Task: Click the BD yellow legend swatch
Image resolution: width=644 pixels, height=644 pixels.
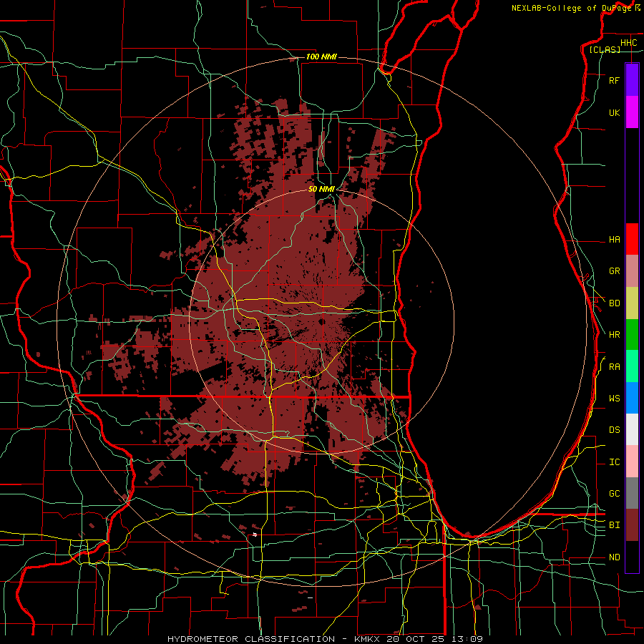Action: (632, 303)
